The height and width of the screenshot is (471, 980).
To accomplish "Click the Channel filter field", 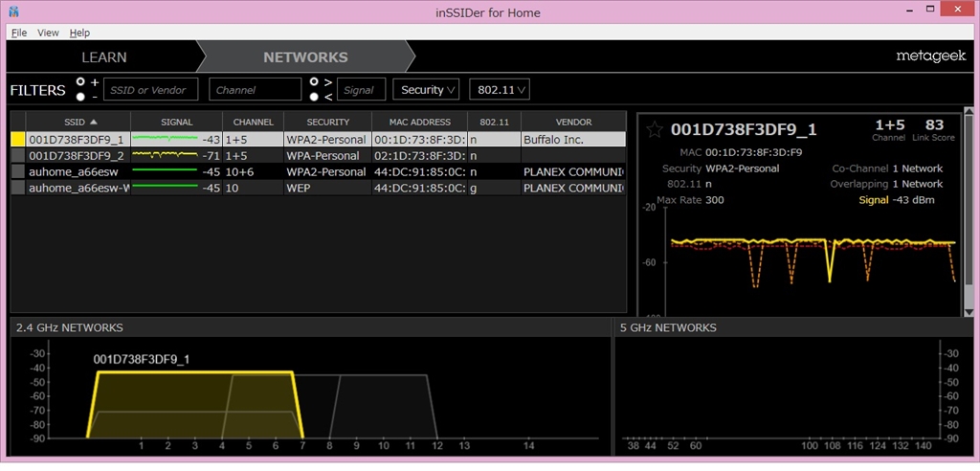I will pyautogui.click(x=255, y=89).
